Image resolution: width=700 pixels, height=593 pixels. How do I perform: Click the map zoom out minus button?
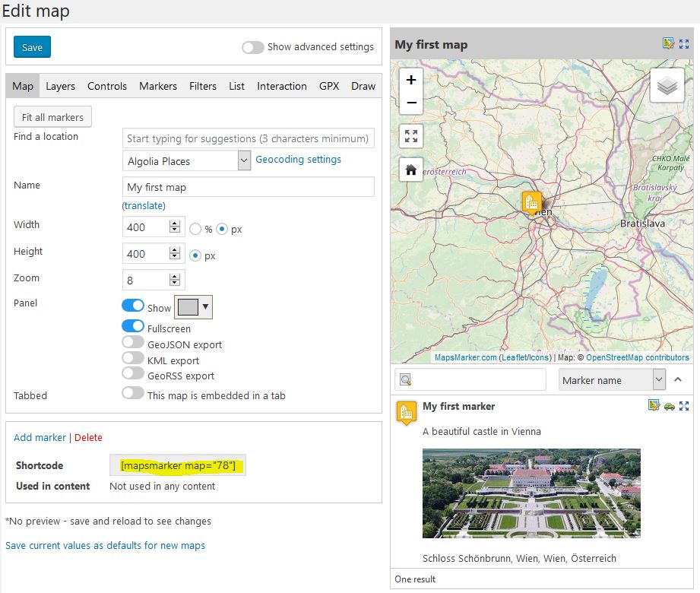click(x=411, y=103)
